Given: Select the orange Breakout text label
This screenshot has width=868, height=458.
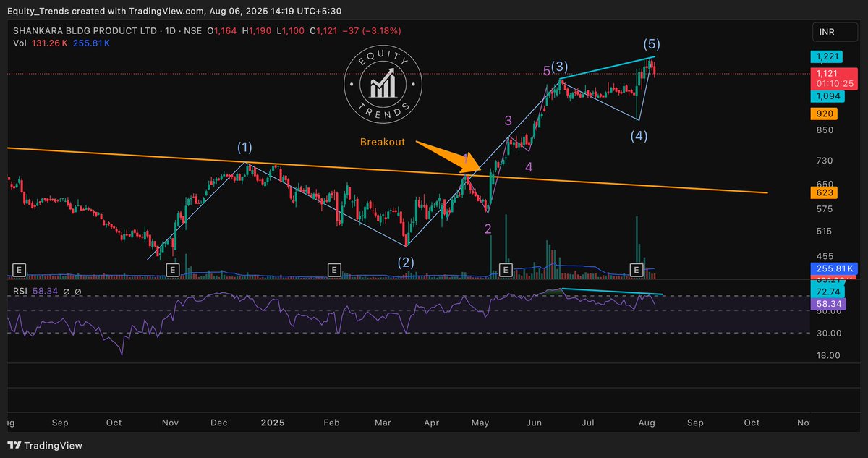Looking at the screenshot, I should (x=384, y=143).
